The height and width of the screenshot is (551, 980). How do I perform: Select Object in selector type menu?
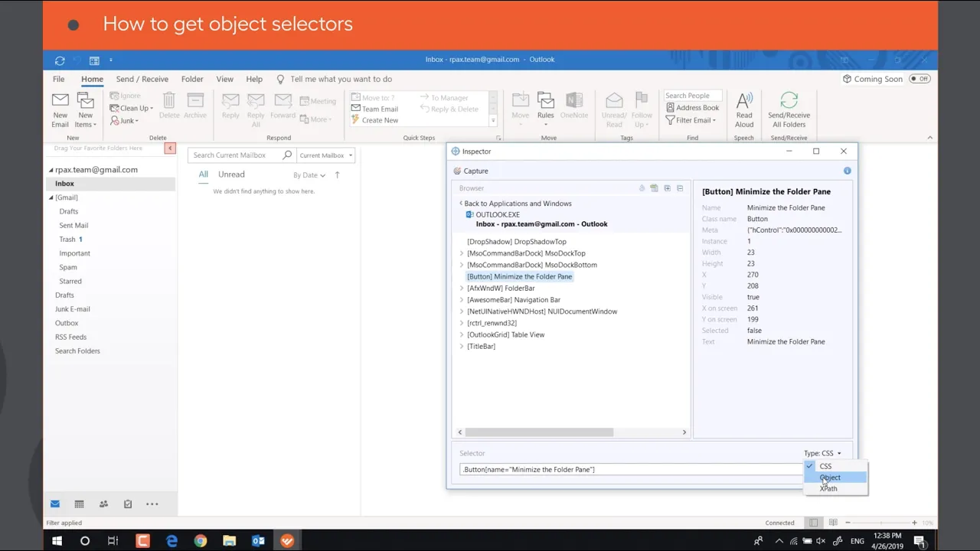click(x=835, y=478)
